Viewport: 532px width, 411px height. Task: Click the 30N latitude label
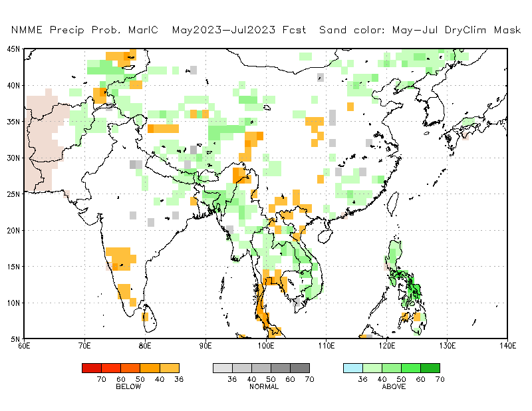(13, 158)
